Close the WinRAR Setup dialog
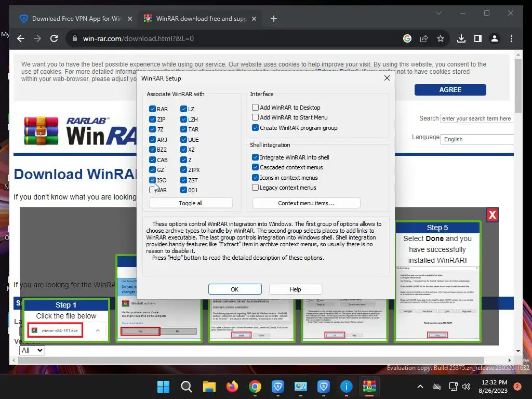Image resolution: width=532 pixels, height=399 pixels. [387, 78]
